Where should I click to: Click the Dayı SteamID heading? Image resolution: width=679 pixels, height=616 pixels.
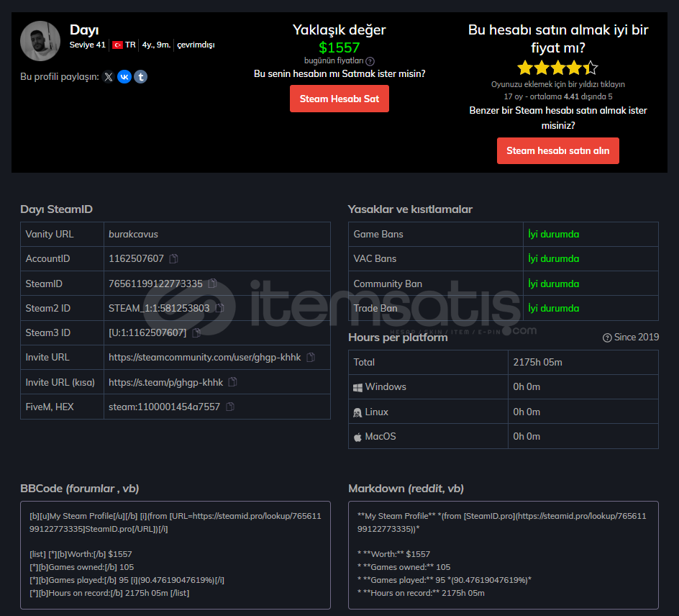coord(56,209)
